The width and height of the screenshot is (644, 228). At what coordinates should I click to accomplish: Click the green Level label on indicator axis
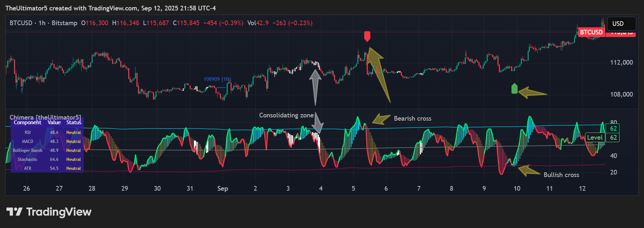[x=595, y=138]
